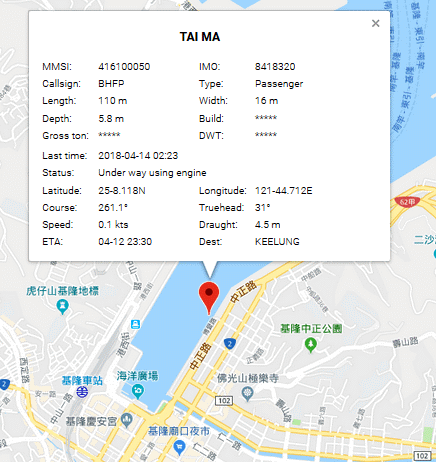Click the 基隆慶安宮 temple marker
The image size is (436, 462).
(127, 421)
